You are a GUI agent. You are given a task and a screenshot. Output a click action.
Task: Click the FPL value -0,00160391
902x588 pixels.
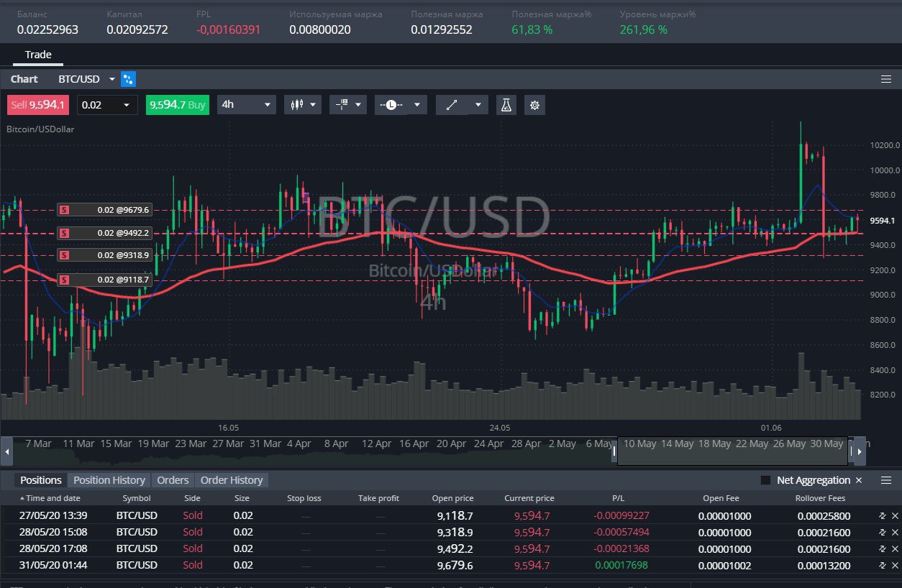(x=229, y=29)
